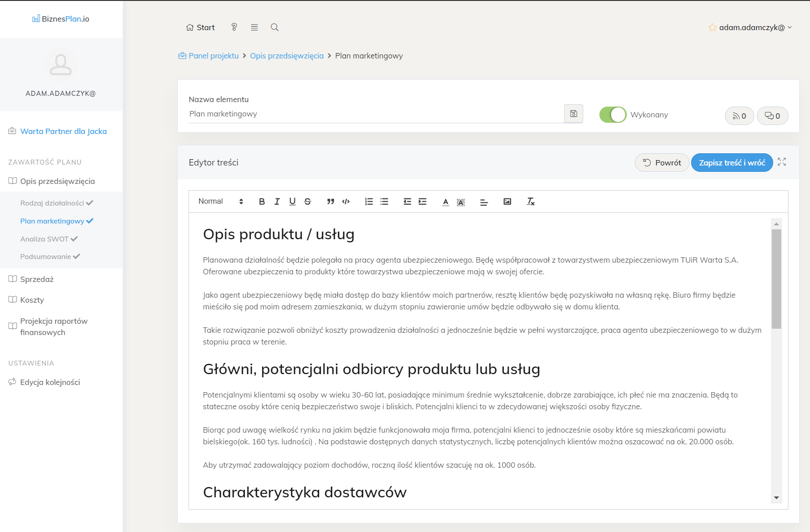Screen dimensions: 810x532
Task: Click the heading Opis produktu / usług
Action: point(279,234)
